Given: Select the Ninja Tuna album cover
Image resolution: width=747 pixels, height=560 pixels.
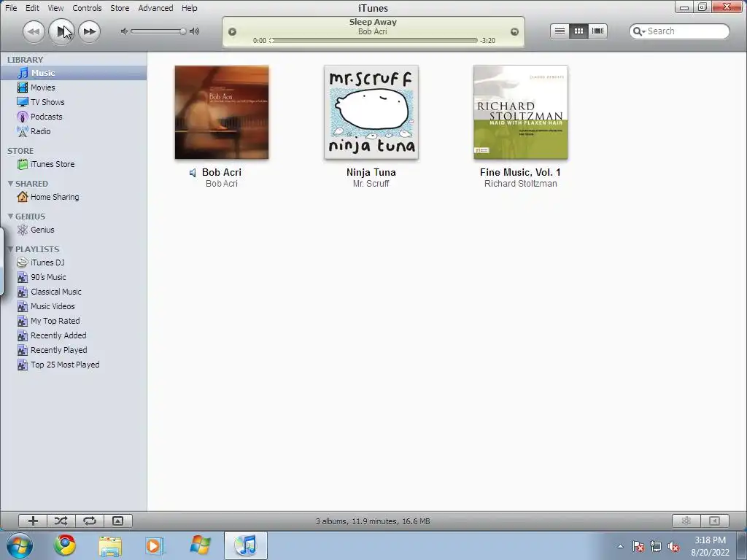Looking at the screenshot, I should tap(371, 112).
